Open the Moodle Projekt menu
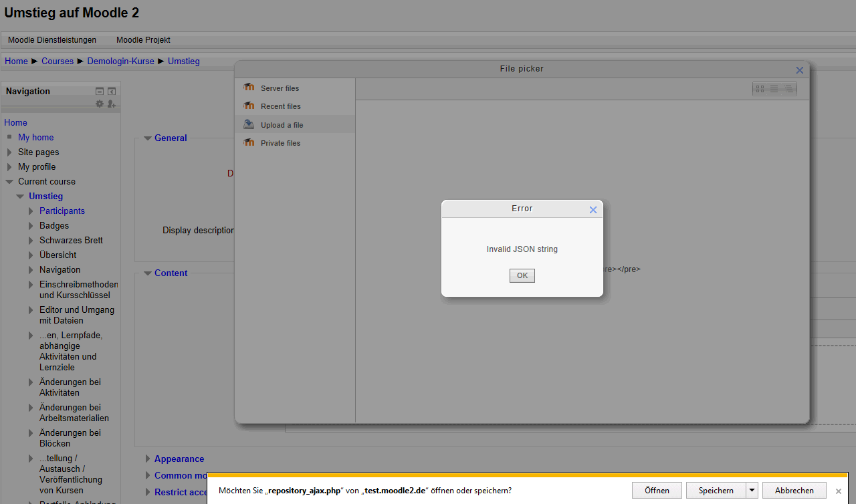The height and width of the screenshot is (504, 856). click(x=143, y=40)
